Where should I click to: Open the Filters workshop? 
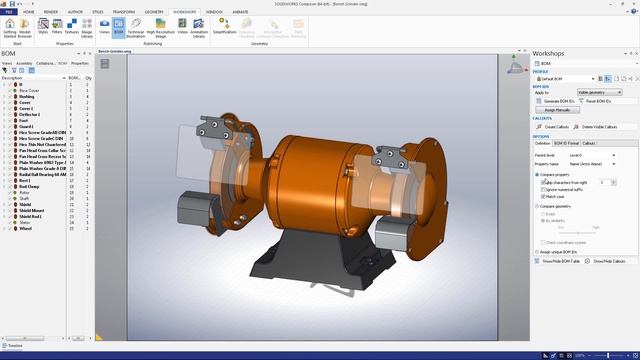point(57,26)
